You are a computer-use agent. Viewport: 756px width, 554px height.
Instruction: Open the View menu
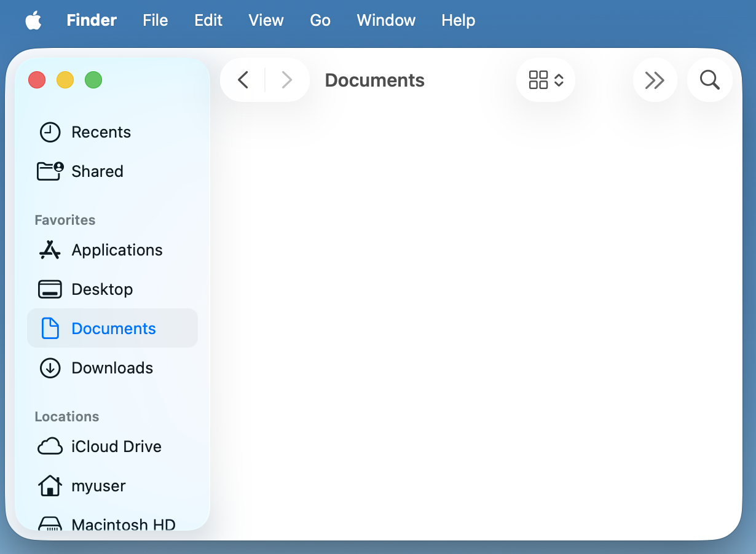pyautogui.click(x=266, y=20)
